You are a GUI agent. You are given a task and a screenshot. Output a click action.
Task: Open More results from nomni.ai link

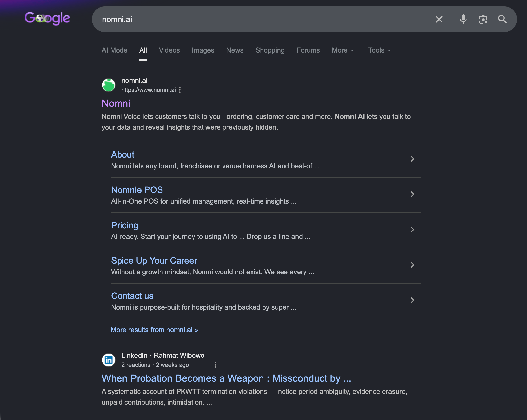coord(154,330)
